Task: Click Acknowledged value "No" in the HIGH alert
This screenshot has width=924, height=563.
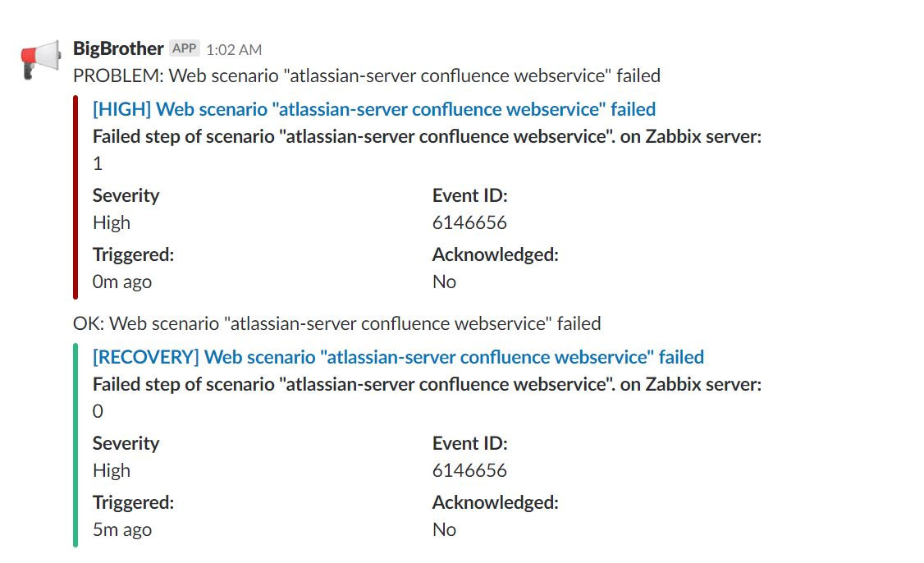Action: tap(444, 281)
